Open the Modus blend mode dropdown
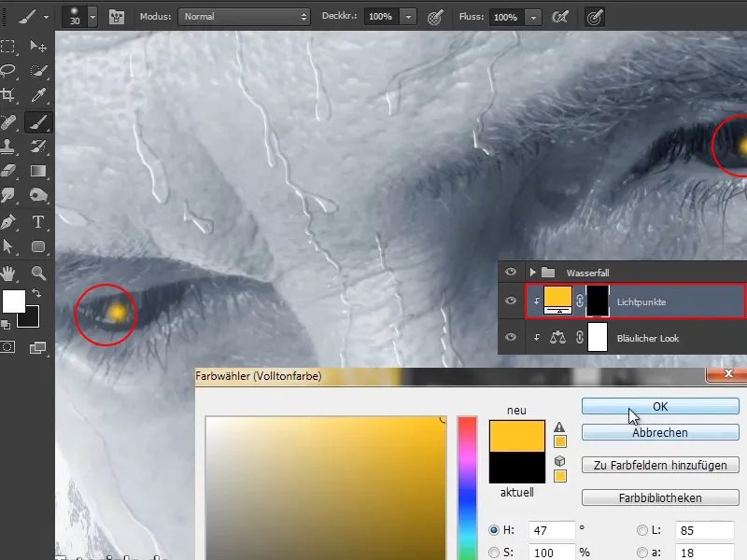This screenshot has width=747, height=560. 244,17
